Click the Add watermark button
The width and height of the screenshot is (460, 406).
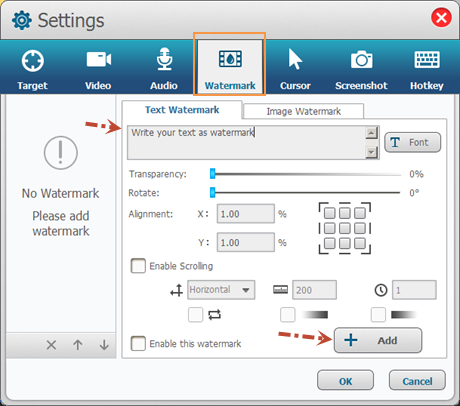(378, 340)
